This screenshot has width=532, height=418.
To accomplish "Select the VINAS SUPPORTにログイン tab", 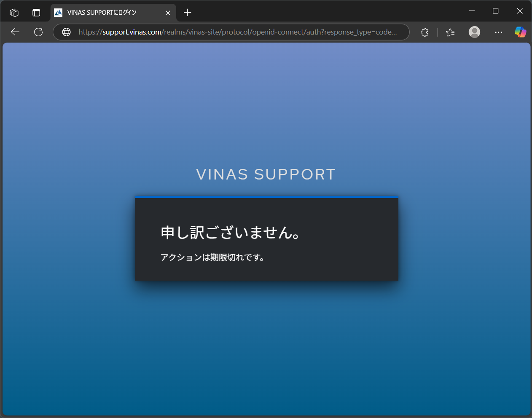I will [113, 13].
